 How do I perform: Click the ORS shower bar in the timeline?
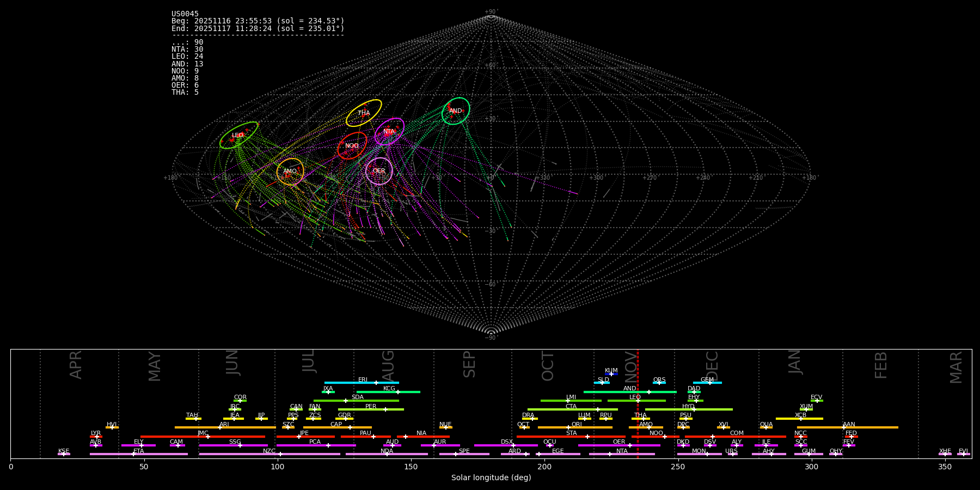pyautogui.click(x=659, y=383)
